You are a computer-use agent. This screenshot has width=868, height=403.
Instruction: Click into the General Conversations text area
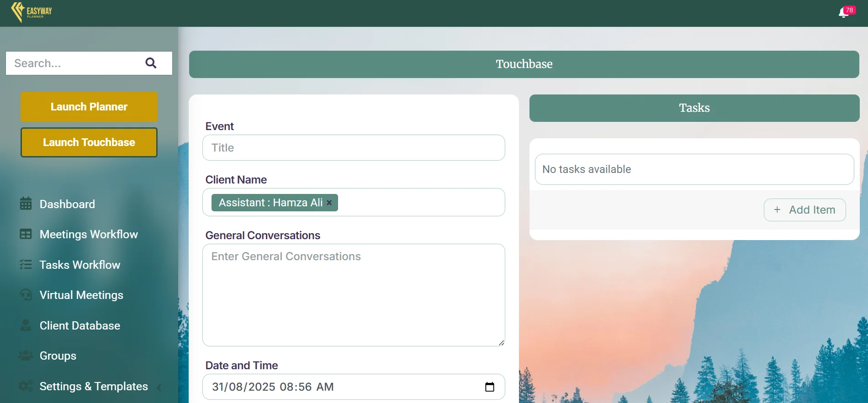pyautogui.click(x=354, y=295)
